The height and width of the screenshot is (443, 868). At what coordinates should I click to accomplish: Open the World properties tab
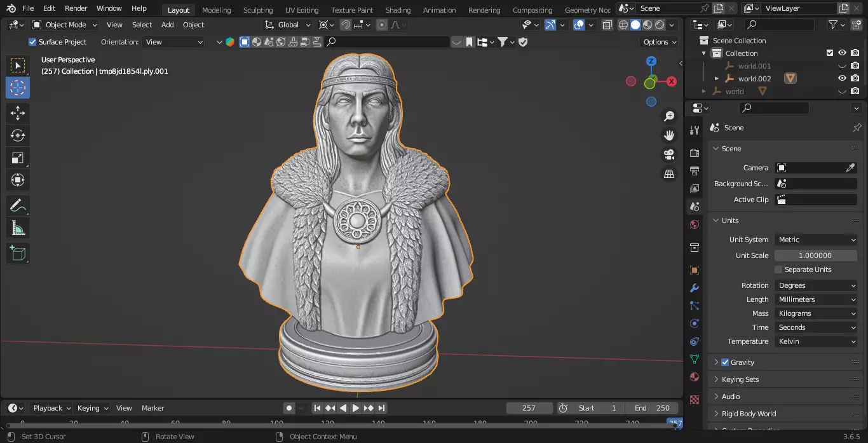point(695,224)
